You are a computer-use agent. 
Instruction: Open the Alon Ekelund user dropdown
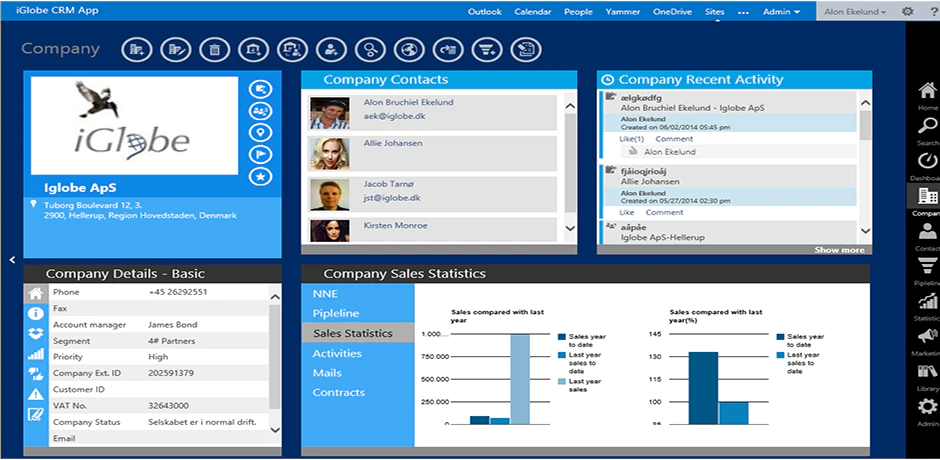tap(855, 11)
